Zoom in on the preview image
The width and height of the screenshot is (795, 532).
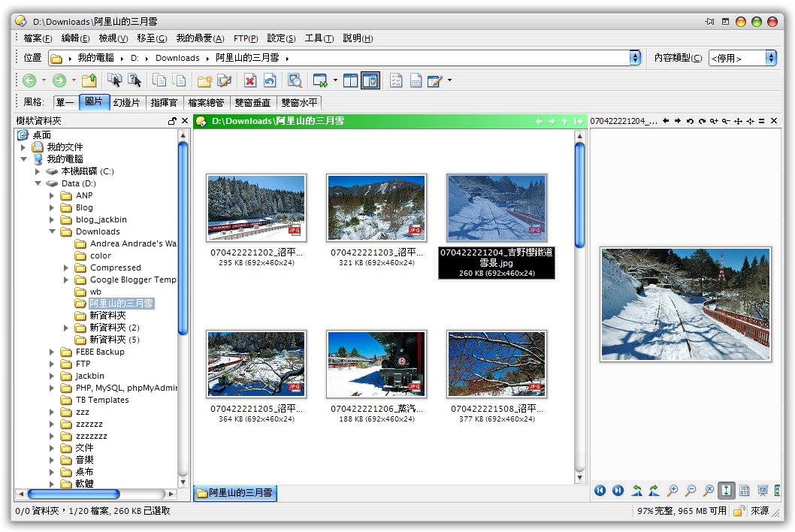[673, 490]
